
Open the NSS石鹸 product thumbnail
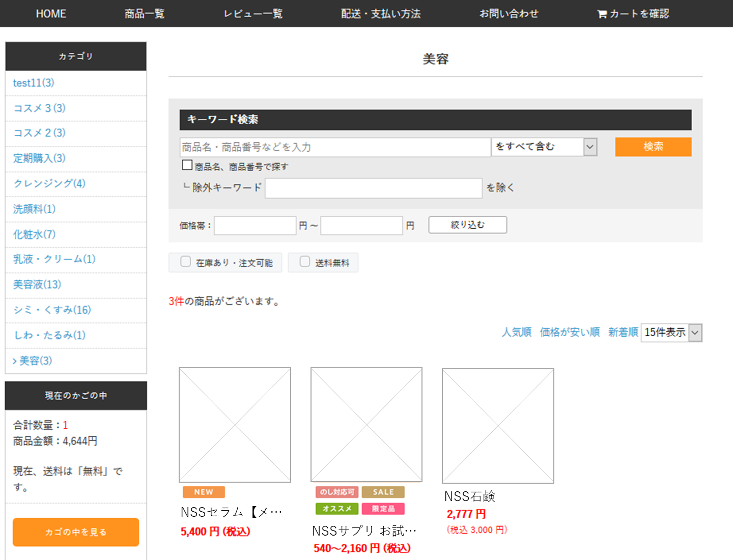(x=498, y=426)
